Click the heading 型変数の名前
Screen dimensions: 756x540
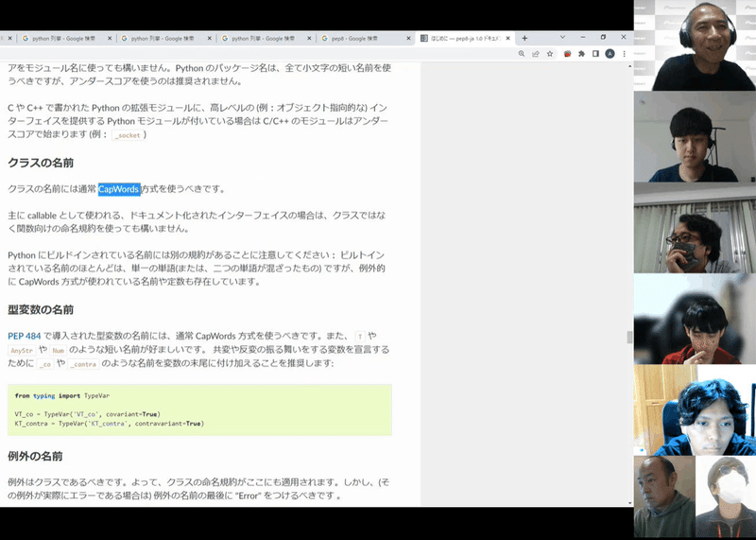click(41, 310)
